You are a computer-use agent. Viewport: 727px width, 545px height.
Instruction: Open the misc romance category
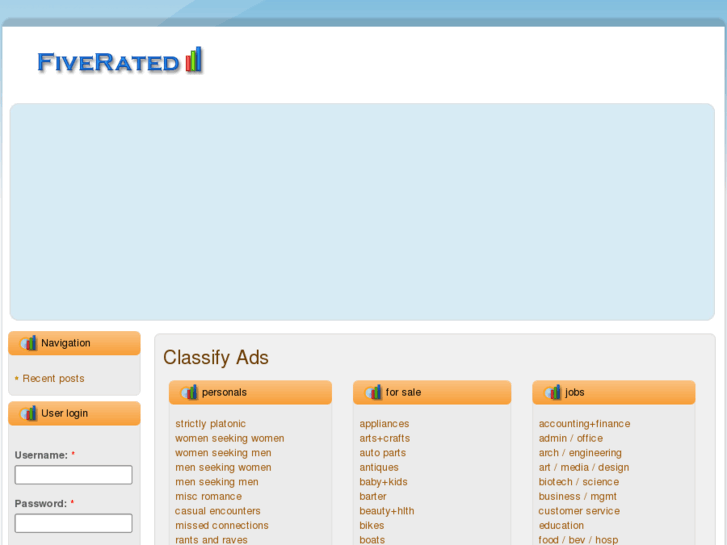208,496
